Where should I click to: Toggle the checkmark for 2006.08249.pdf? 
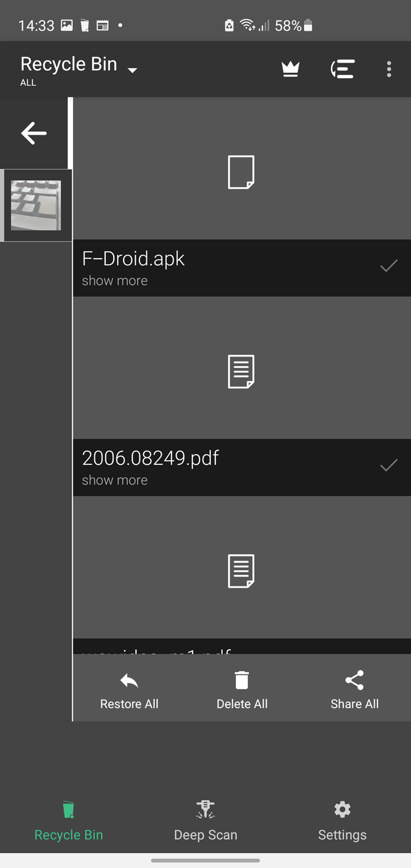(x=389, y=465)
